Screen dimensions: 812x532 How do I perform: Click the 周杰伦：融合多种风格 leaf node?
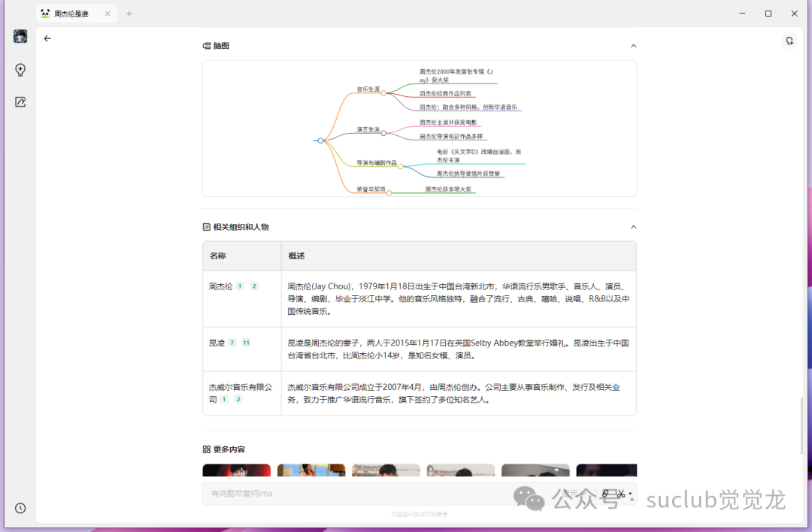(468, 107)
